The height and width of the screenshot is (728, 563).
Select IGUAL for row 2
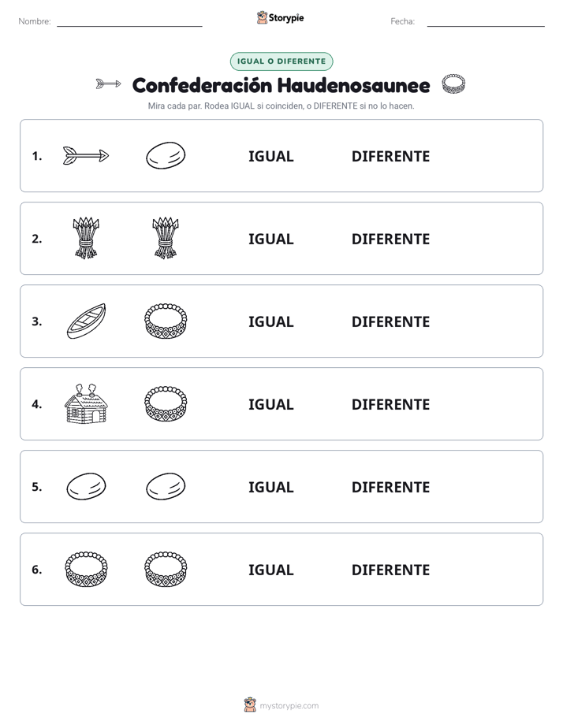click(270, 239)
